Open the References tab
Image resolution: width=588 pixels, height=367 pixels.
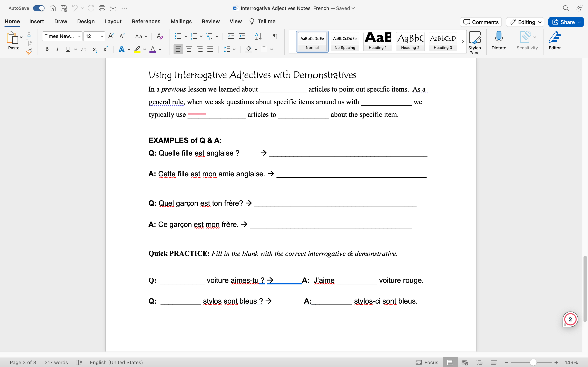click(x=146, y=21)
